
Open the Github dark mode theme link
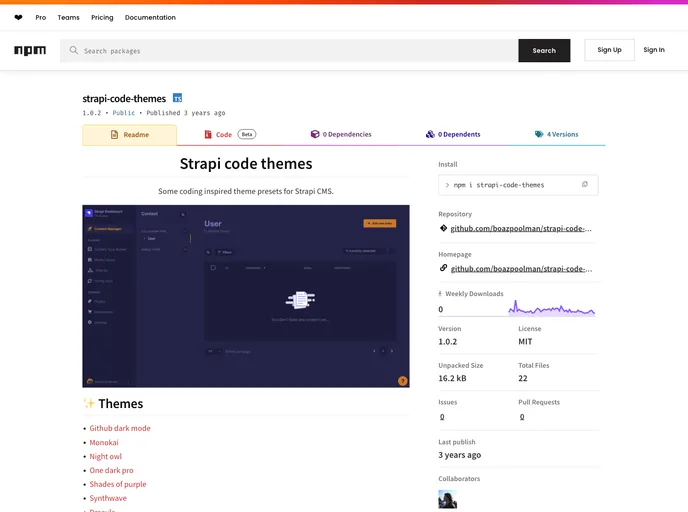click(120, 428)
